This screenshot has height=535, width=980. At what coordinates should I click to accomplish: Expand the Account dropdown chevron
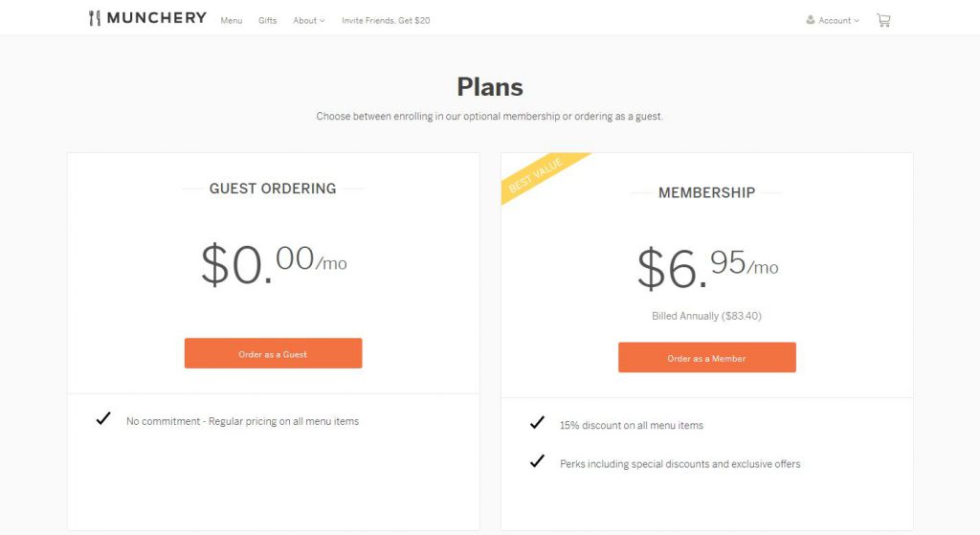click(857, 21)
